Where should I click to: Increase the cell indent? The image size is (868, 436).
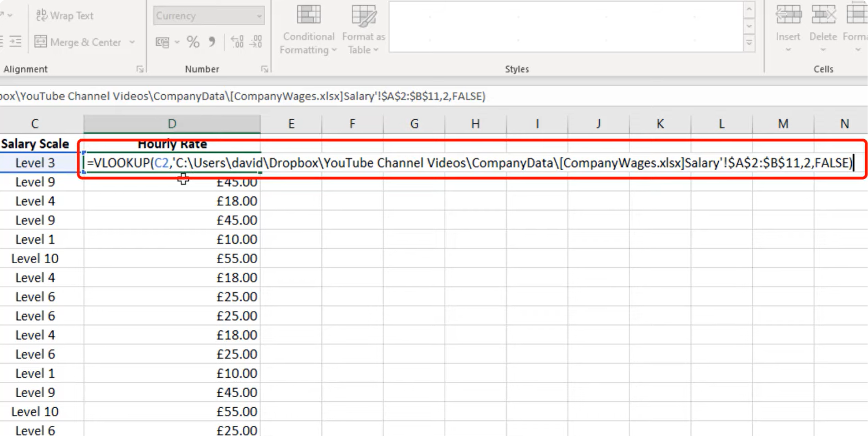(15, 41)
